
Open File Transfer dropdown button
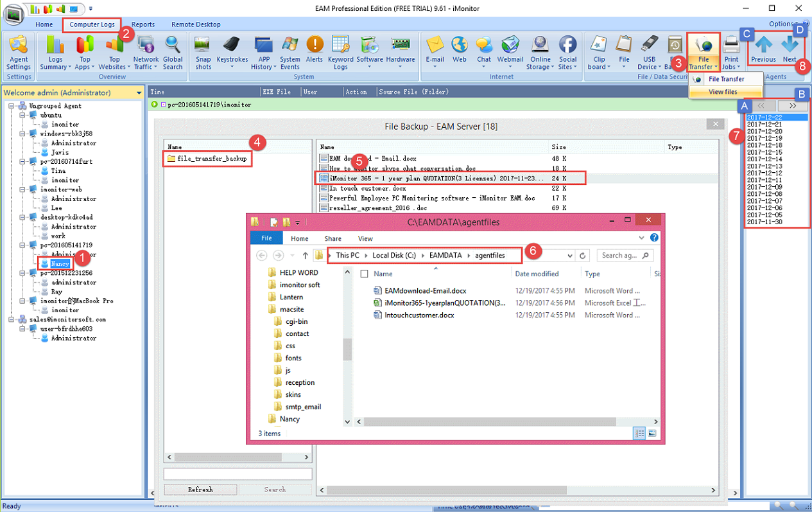(x=704, y=53)
